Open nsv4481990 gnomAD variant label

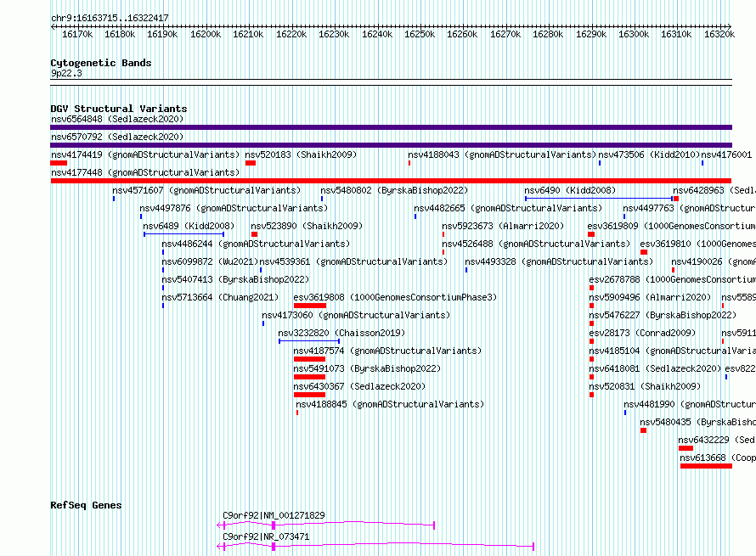(x=690, y=404)
